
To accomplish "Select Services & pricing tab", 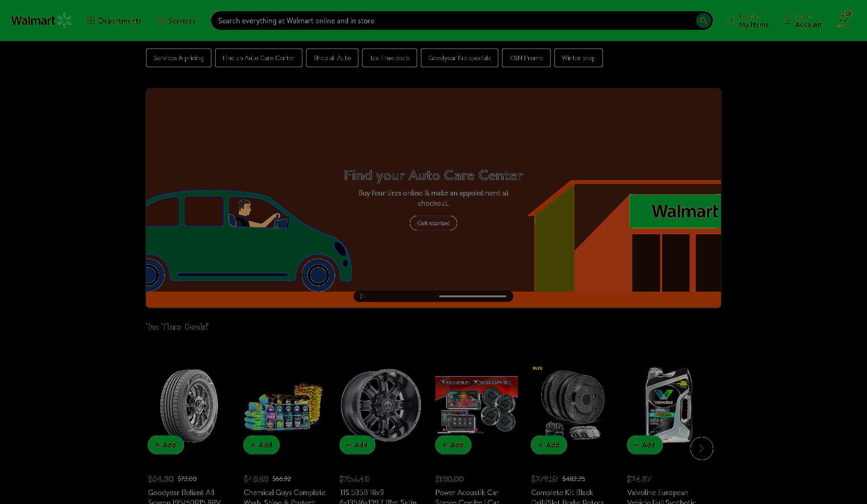I will pyautogui.click(x=179, y=58).
